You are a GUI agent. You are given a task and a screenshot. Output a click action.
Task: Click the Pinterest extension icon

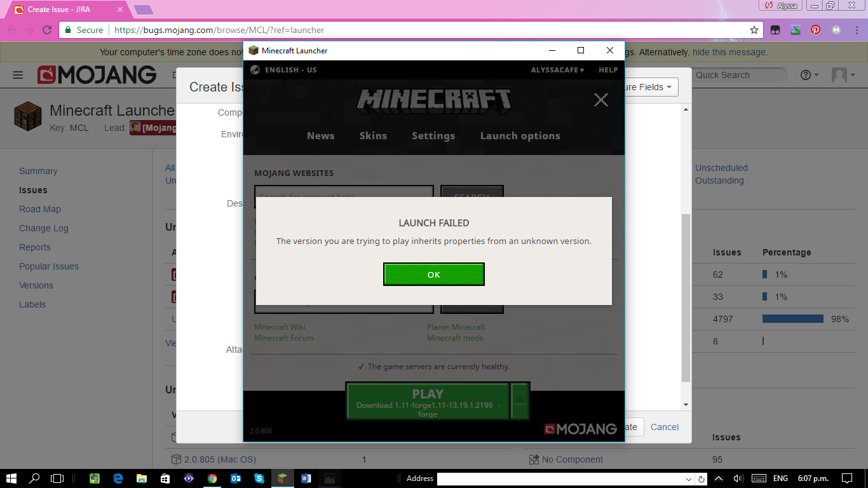click(816, 30)
